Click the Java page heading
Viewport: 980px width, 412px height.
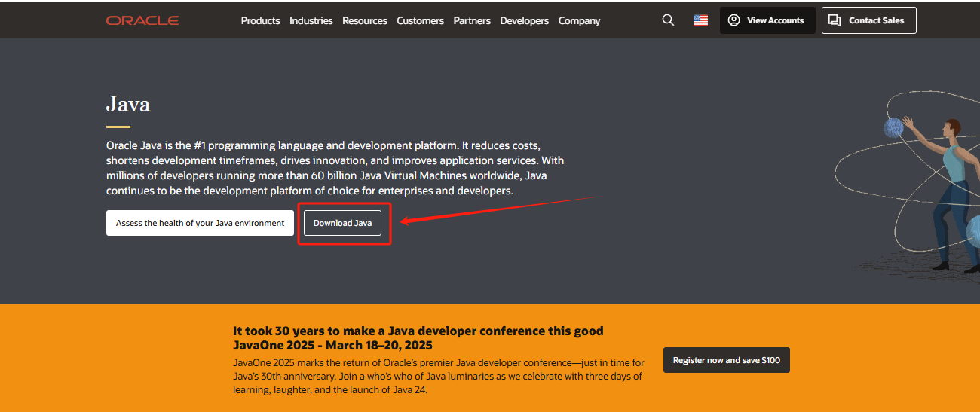click(128, 103)
